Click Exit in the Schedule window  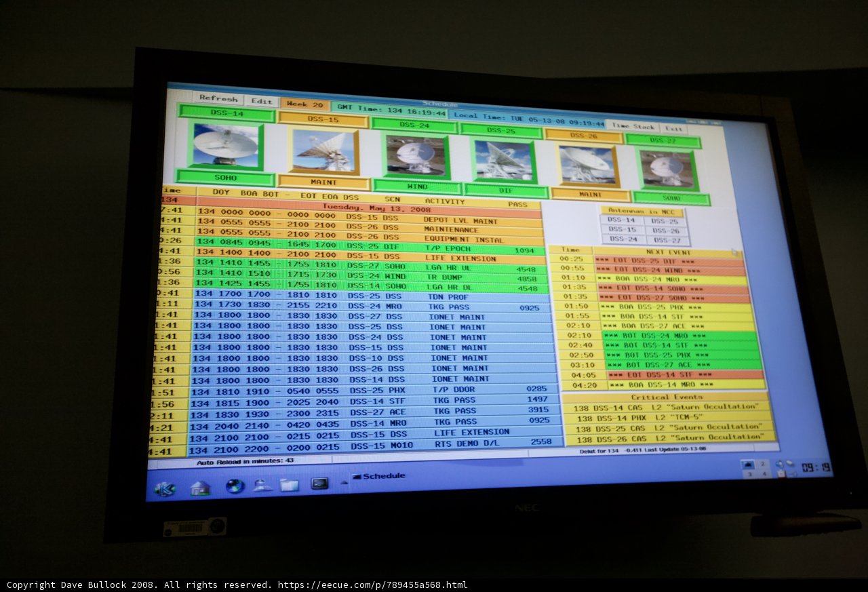coord(673,128)
